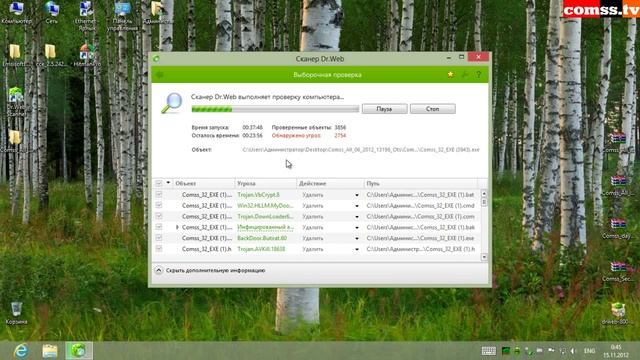Select the HitmanPro desktop shortcut
The width and height of the screenshot is (640, 360).
(x=87, y=56)
